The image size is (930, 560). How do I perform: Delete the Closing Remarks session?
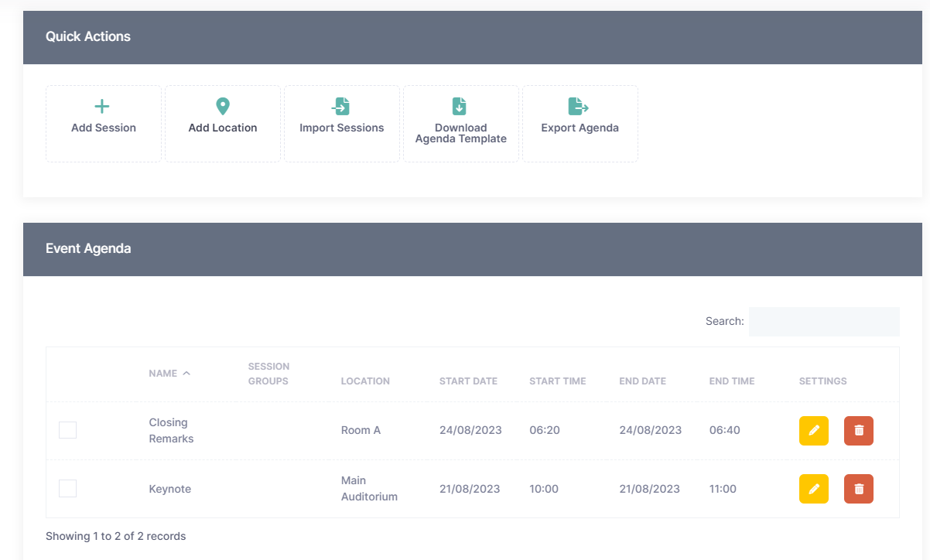tap(858, 431)
